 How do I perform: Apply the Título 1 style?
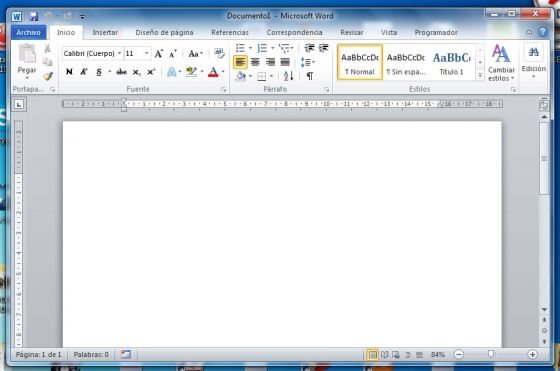point(451,62)
